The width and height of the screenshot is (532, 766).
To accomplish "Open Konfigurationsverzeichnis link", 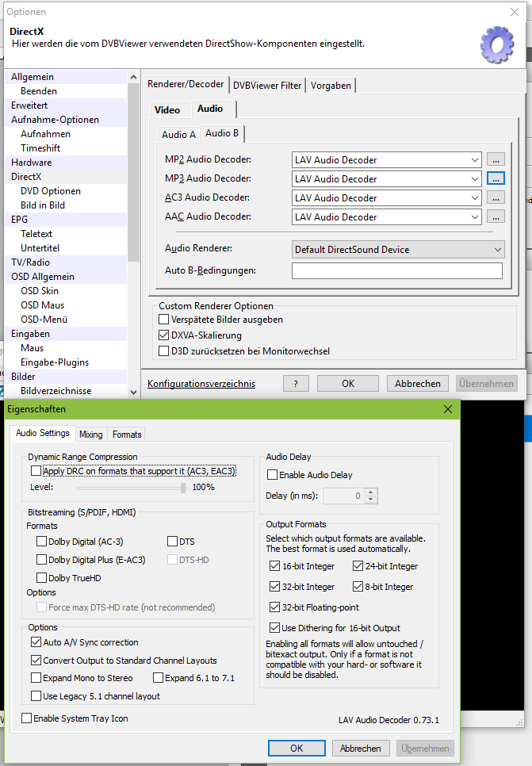I will [201, 384].
